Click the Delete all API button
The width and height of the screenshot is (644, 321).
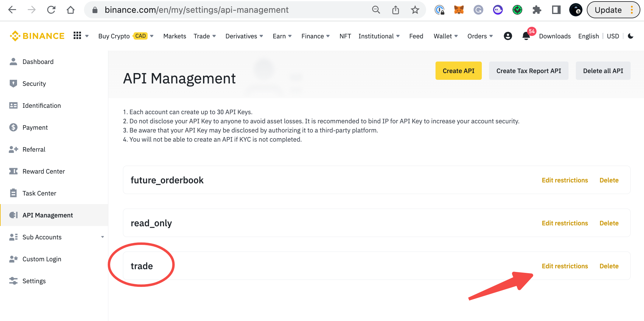click(603, 71)
